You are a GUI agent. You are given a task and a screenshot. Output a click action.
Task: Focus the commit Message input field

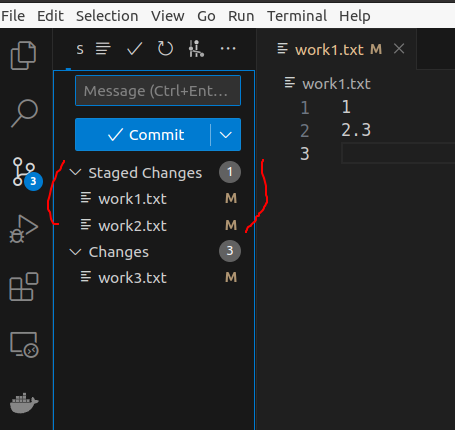pyautogui.click(x=158, y=91)
